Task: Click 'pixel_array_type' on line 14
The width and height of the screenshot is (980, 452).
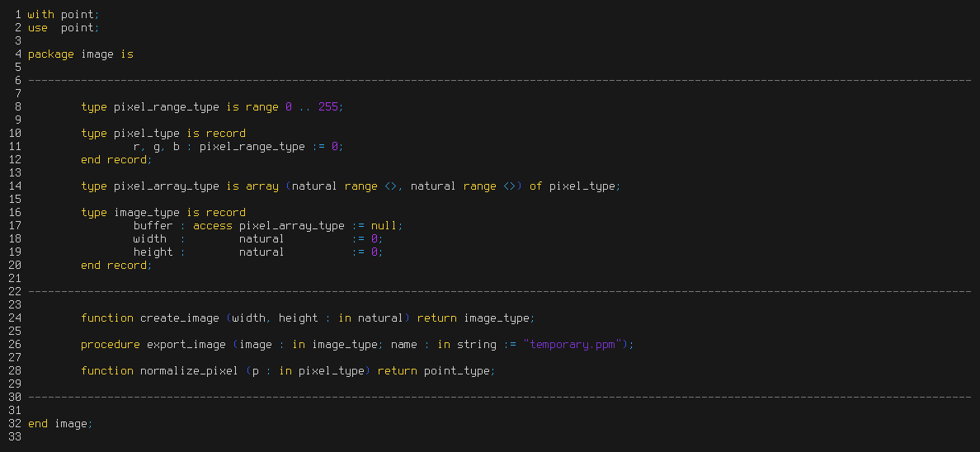Action: click(167, 186)
